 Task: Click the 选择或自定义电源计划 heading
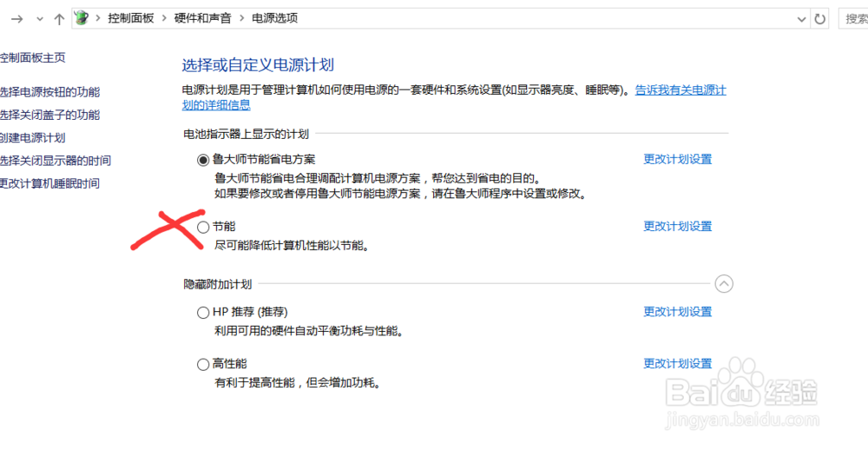pos(258,65)
